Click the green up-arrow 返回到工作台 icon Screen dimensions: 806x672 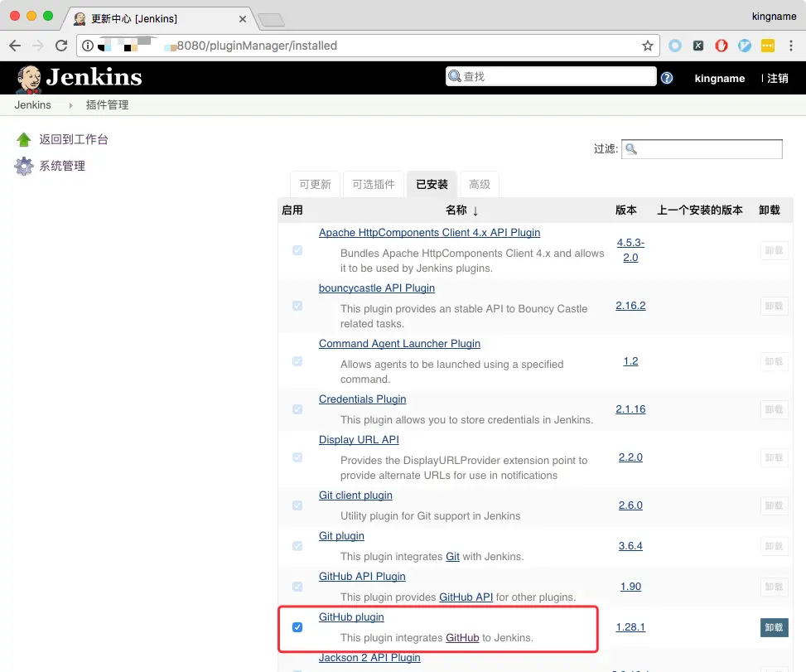pos(24,139)
